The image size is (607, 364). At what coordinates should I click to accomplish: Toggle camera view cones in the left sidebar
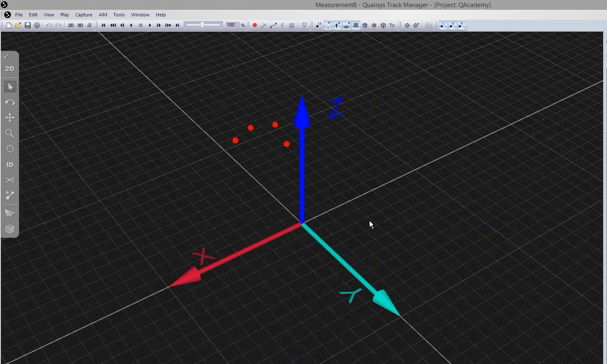pos(10,213)
